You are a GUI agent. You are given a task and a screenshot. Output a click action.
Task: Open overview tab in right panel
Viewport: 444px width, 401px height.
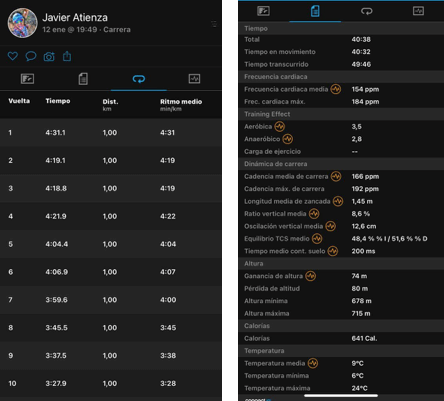coord(263,11)
